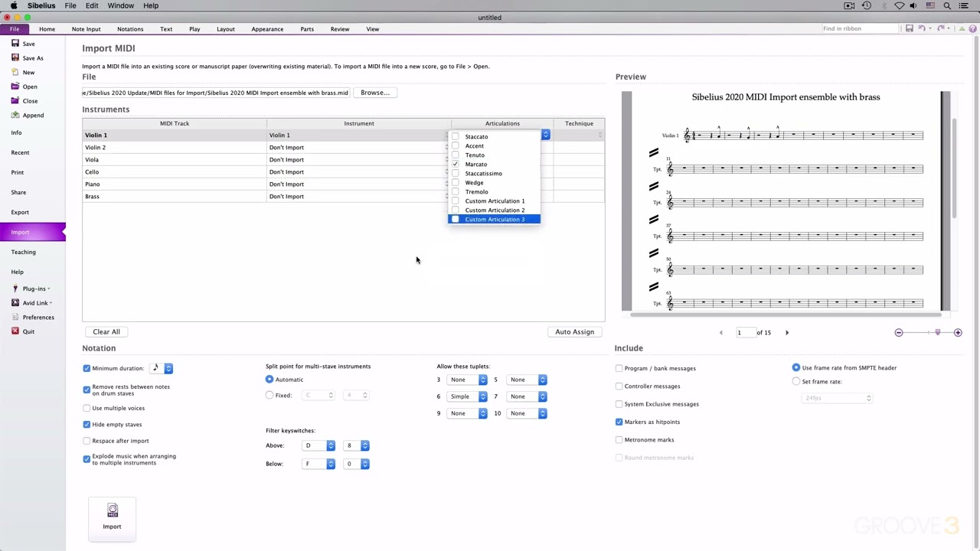Click the Plug-ins plug icon
Viewport: 980px width, 551px height.
click(15, 289)
